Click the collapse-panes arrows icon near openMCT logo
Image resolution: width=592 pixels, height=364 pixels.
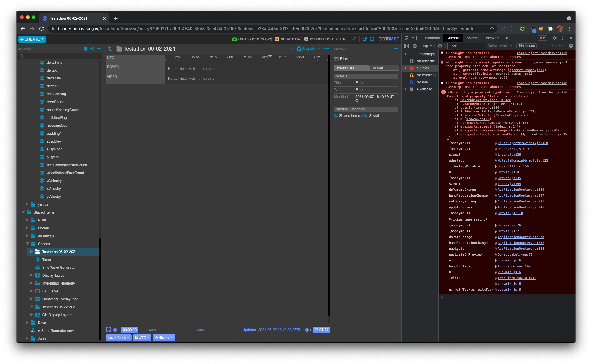pos(354,39)
